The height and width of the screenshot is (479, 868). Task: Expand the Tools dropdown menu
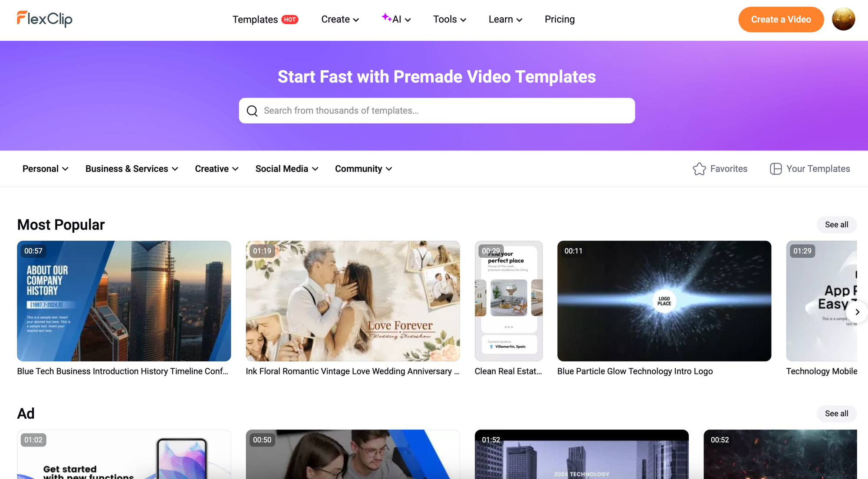450,20
